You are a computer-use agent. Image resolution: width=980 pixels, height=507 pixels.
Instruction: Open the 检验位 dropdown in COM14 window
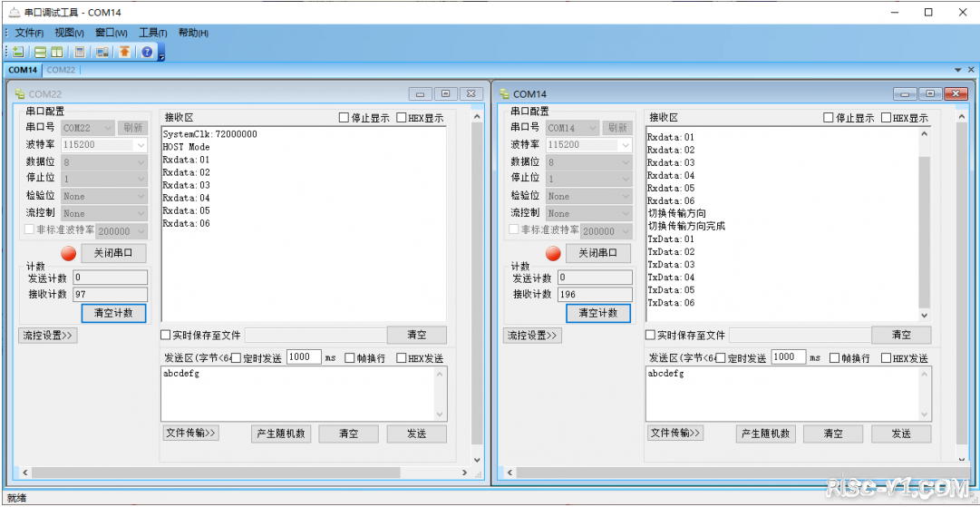tap(588, 196)
